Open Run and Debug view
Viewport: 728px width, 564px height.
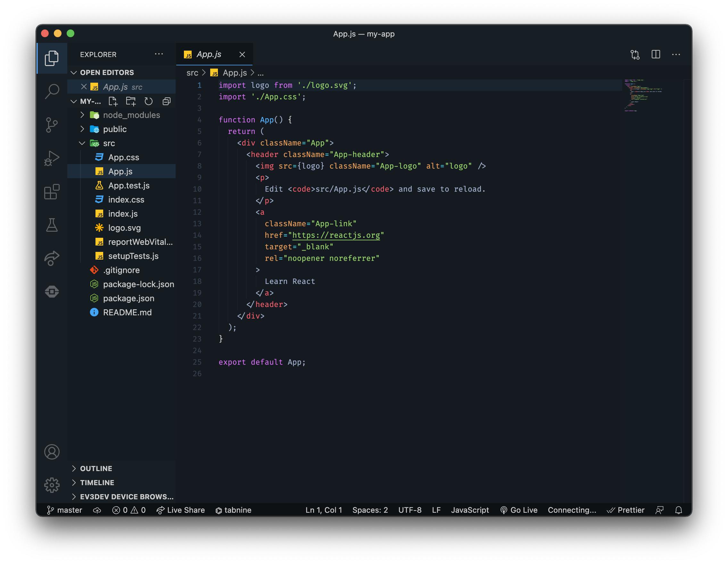click(52, 158)
